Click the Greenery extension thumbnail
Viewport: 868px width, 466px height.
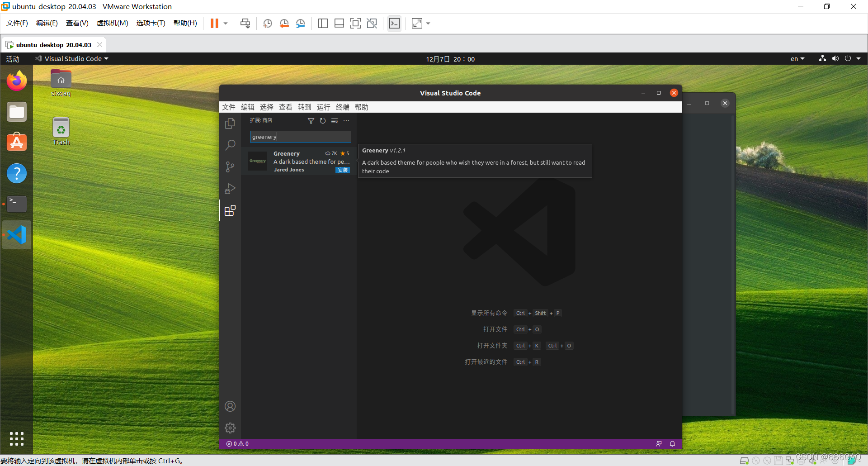(258, 161)
